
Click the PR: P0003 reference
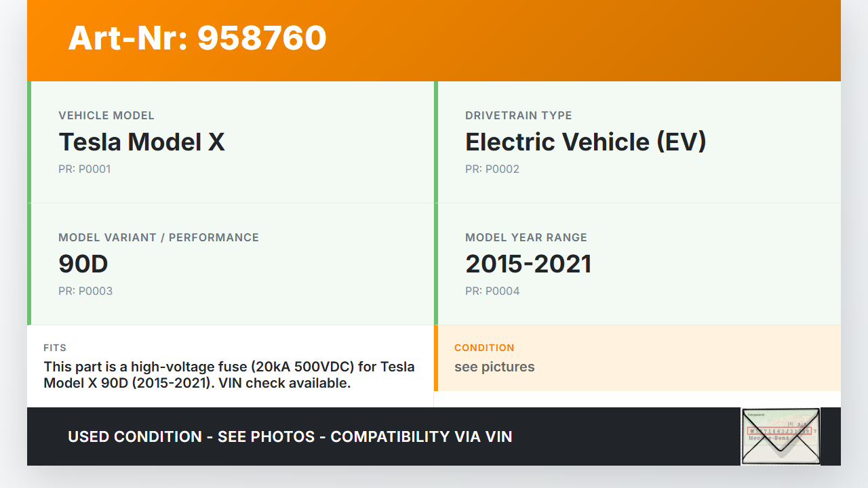tap(85, 291)
